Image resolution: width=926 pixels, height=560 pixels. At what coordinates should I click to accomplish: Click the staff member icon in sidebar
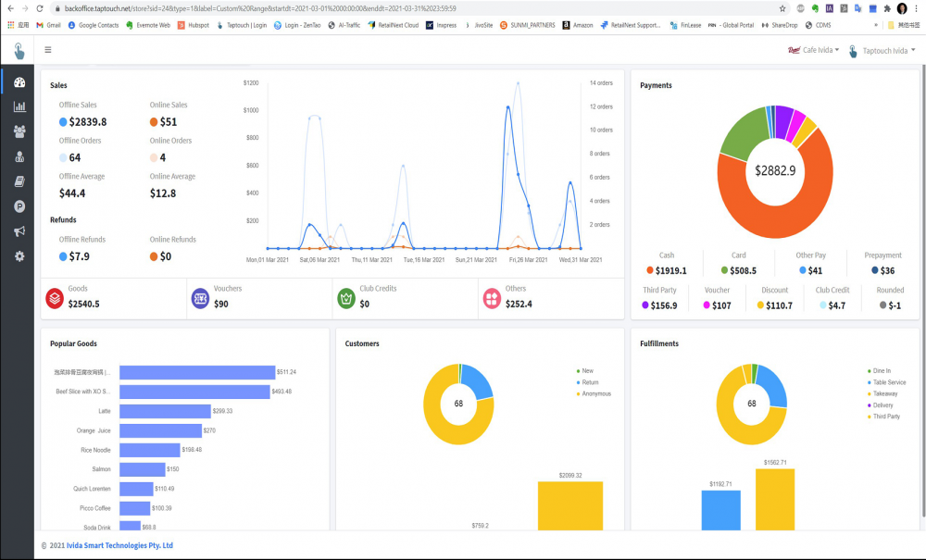pyautogui.click(x=19, y=156)
